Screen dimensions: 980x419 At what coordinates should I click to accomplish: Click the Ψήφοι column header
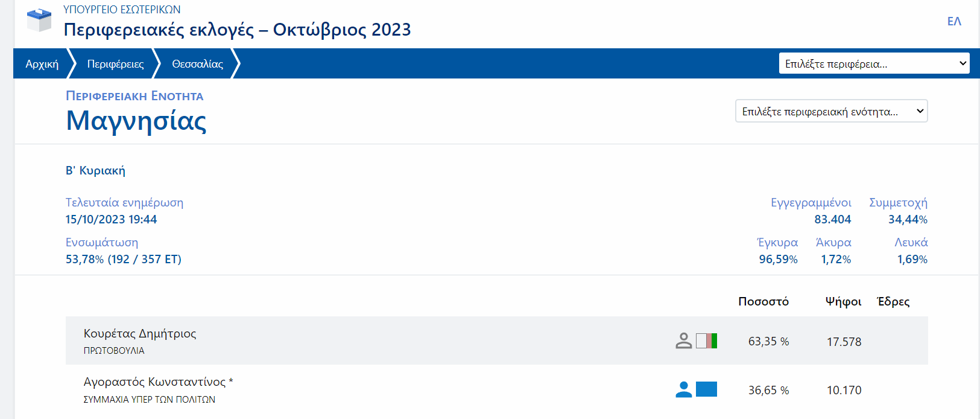coord(843,301)
